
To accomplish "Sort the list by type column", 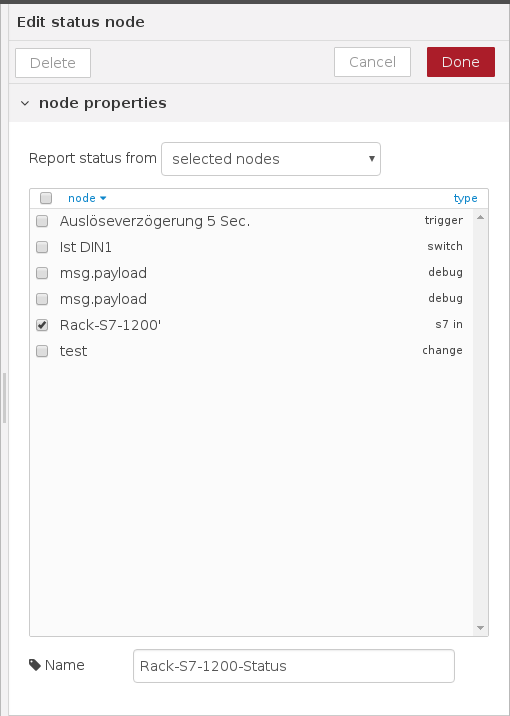I will pos(465,198).
